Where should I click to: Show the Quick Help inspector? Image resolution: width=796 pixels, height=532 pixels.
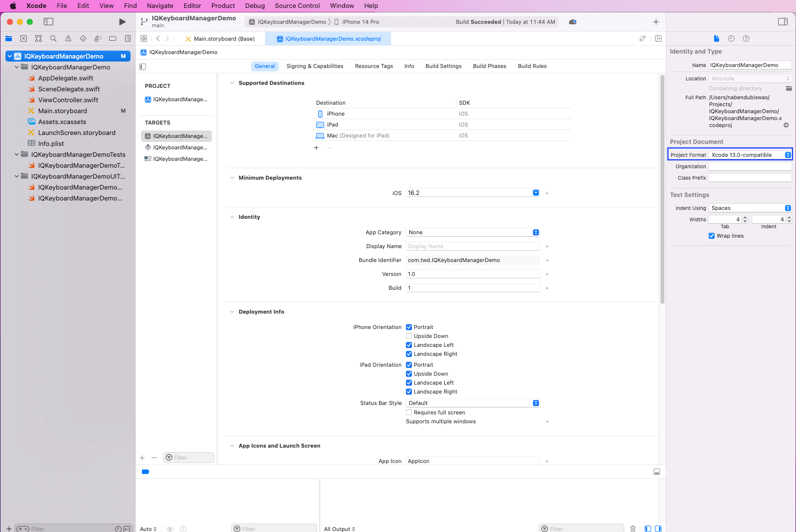tap(745, 38)
